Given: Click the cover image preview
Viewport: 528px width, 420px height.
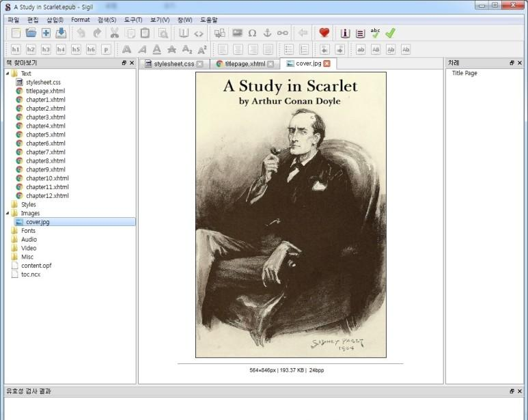Looking at the screenshot, I should 290,214.
